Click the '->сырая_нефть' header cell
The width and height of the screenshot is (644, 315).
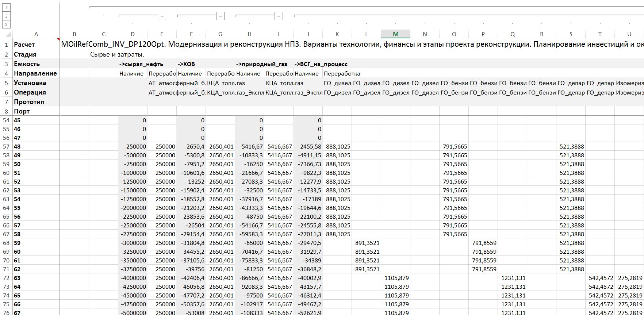141,64
